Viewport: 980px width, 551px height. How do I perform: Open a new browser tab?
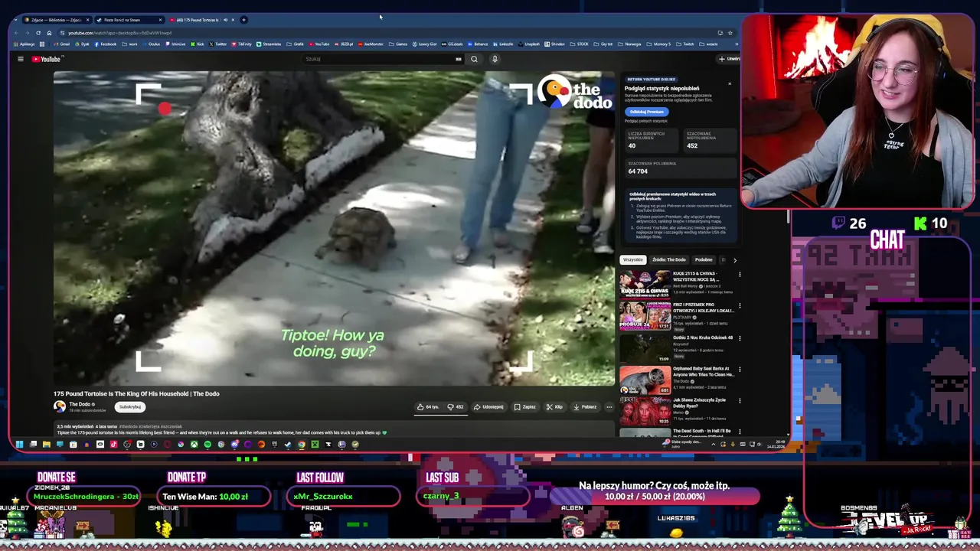(243, 20)
